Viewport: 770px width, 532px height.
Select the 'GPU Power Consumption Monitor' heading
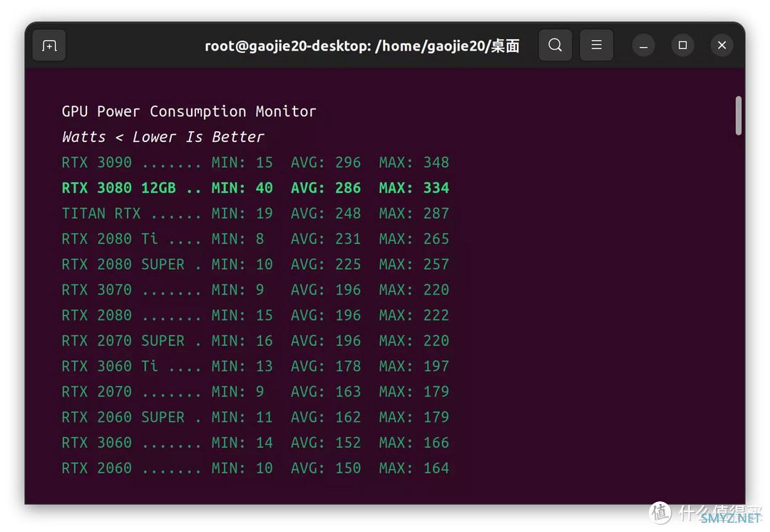(189, 111)
